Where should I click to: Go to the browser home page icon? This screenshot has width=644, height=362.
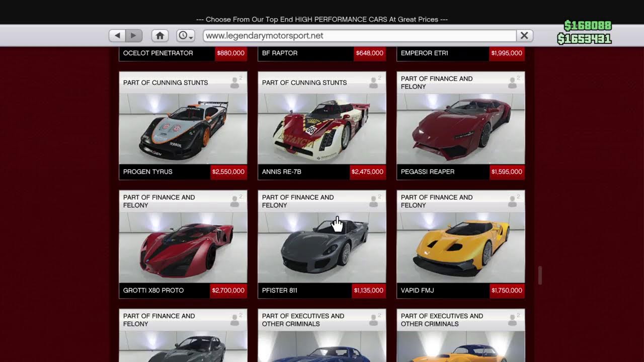(x=160, y=36)
